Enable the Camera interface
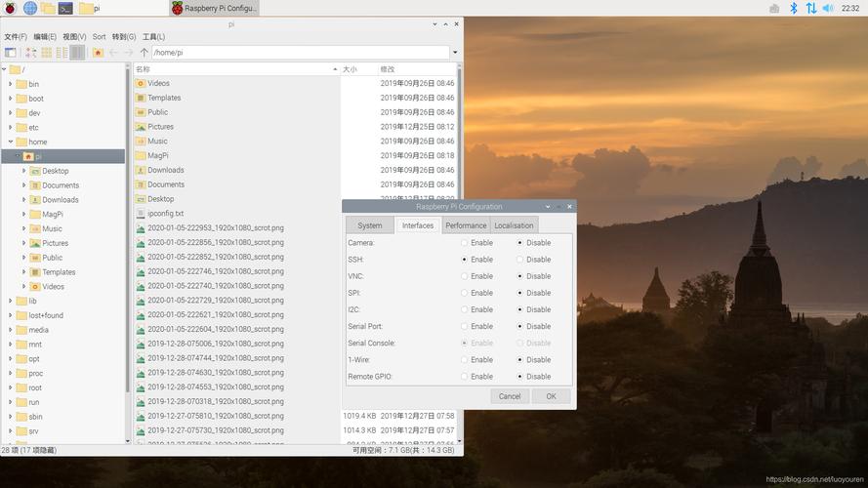Image resolution: width=868 pixels, height=488 pixels. tap(465, 243)
